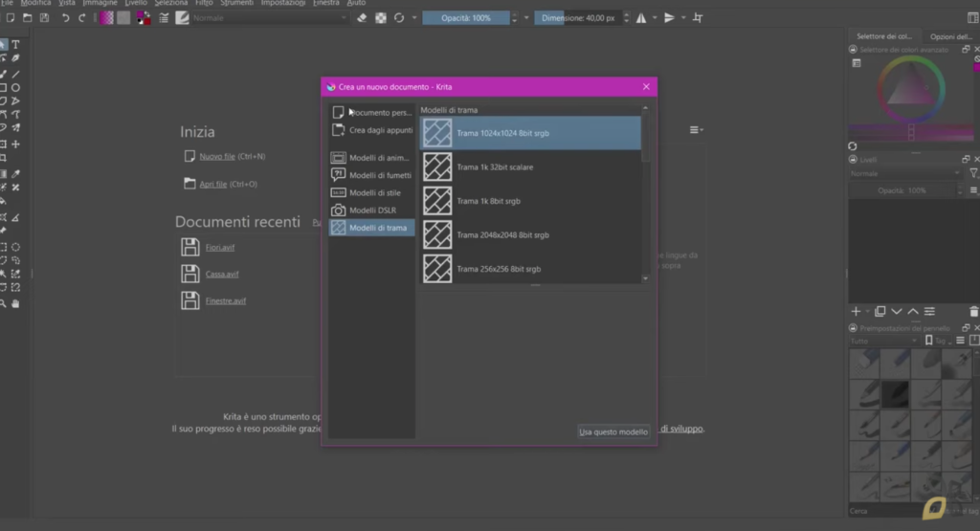Click the Open file toolbar icon

tap(28, 17)
